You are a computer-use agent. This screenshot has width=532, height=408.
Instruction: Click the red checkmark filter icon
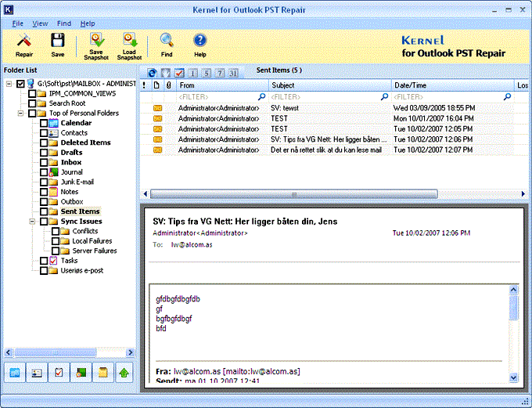click(179, 73)
